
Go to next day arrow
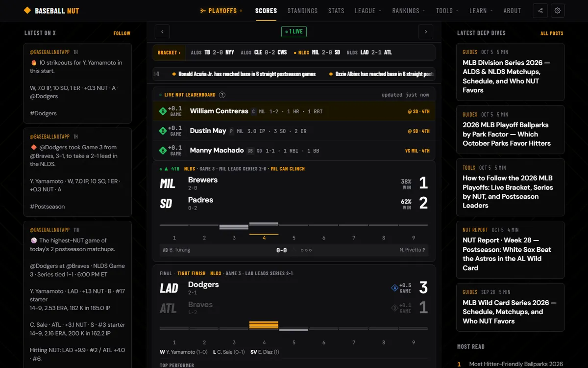click(426, 32)
